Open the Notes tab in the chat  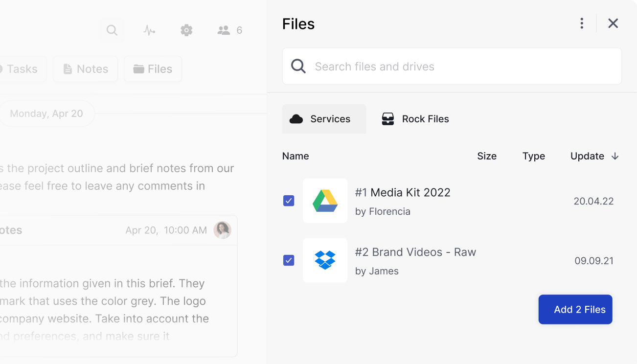click(x=86, y=69)
